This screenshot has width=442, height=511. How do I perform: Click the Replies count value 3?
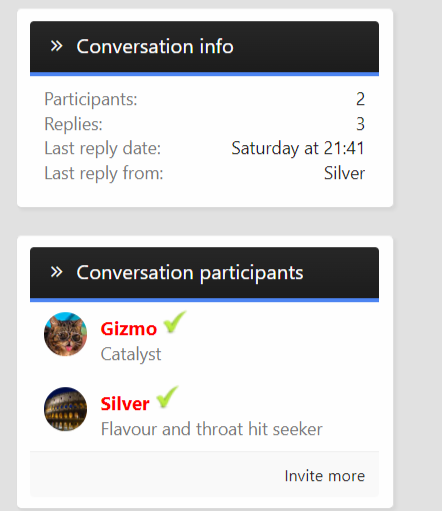pos(360,124)
